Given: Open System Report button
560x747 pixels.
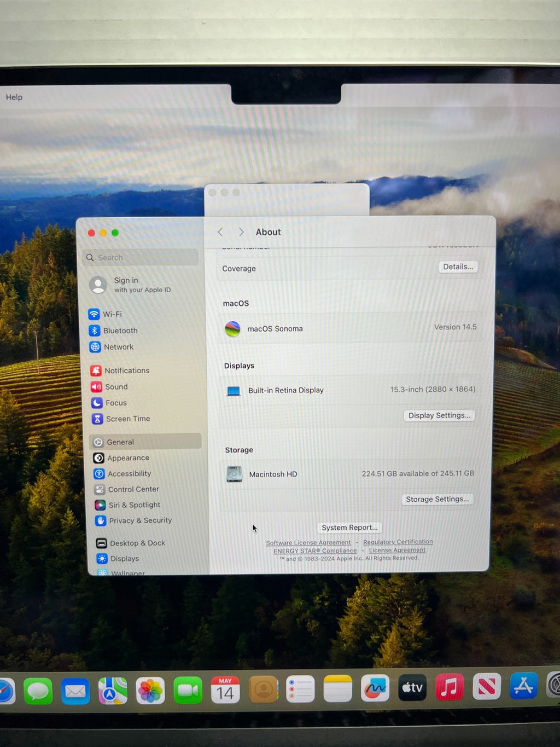Looking at the screenshot, I should pyautogui.click(x=349, y=528).
